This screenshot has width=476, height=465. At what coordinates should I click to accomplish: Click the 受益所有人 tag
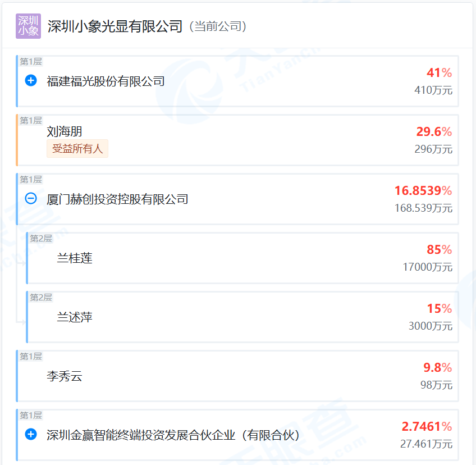point(77,149)
